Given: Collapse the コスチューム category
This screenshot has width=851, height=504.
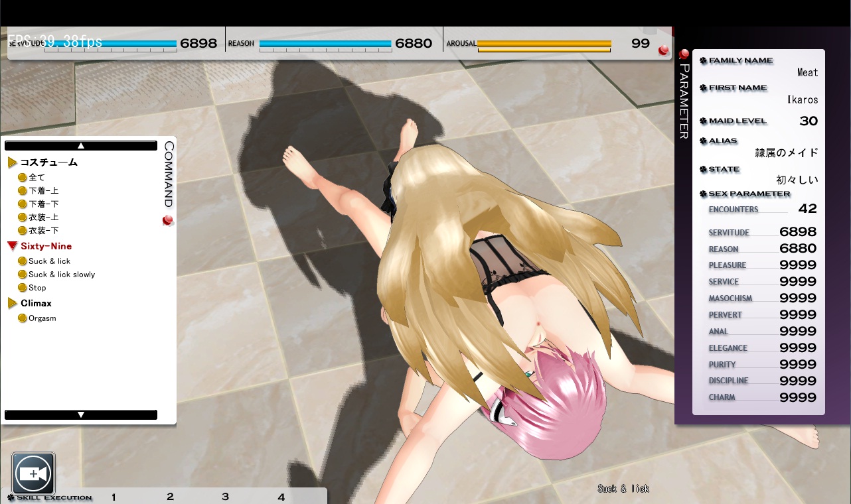Looking at the screenshot, I should (42, 162).
